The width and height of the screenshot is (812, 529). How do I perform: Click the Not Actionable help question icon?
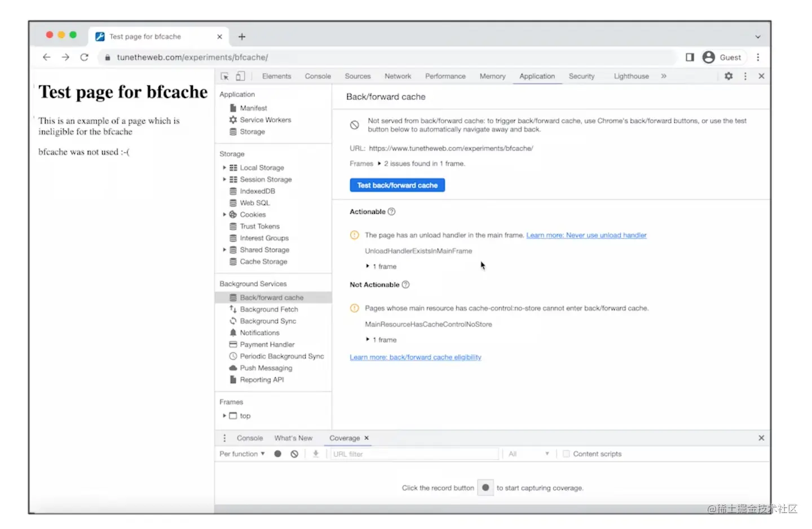pyautogui.click(x=405, y=285)
